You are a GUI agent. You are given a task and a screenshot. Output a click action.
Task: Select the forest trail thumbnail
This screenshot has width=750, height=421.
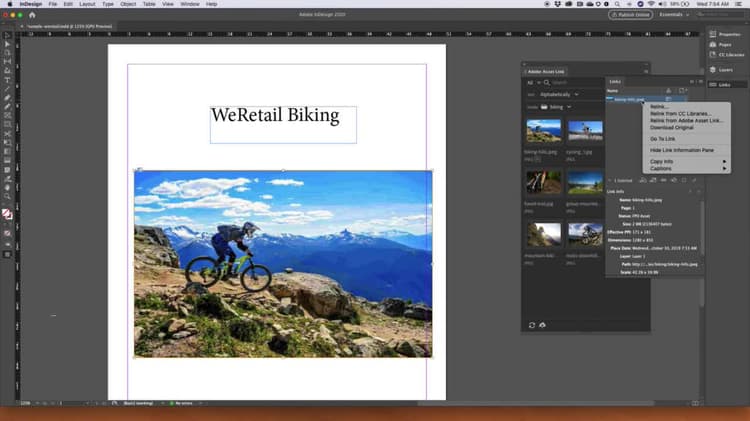click(543, 182)
